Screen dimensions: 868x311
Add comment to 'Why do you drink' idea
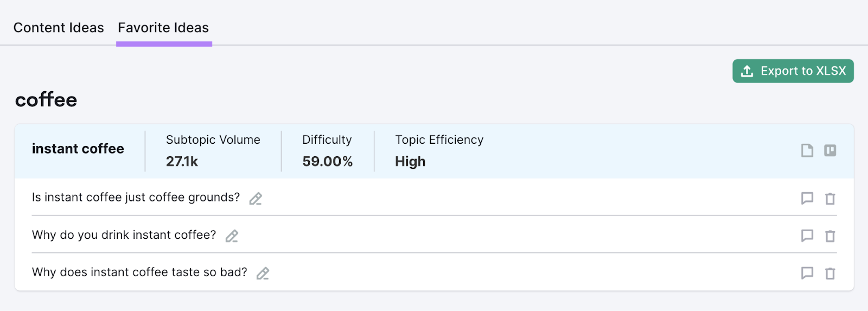807,236
